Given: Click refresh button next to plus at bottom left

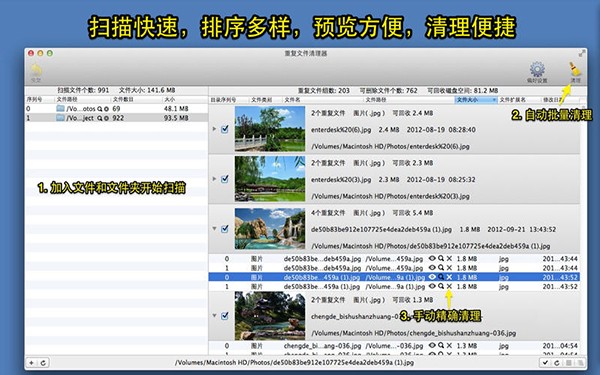Looking at the screenshot, I should pos(43,362).
